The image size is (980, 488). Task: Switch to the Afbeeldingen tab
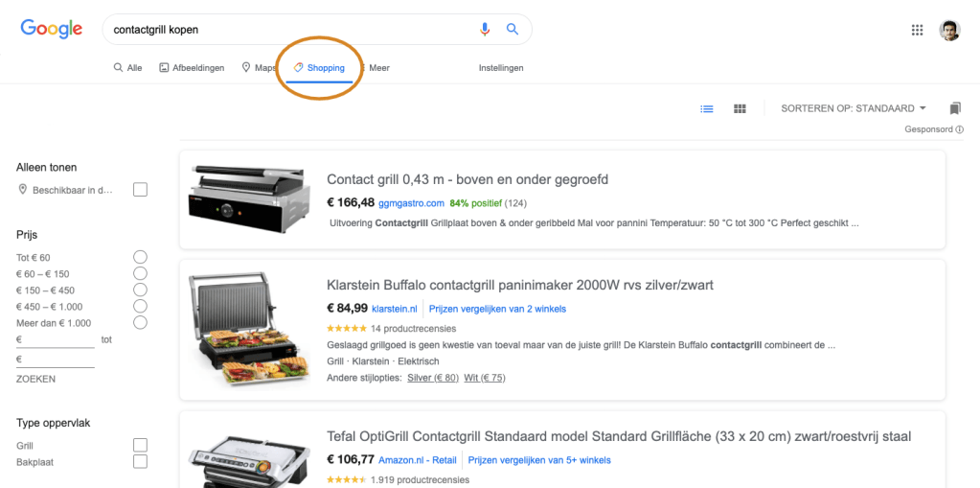click(192, 68)
